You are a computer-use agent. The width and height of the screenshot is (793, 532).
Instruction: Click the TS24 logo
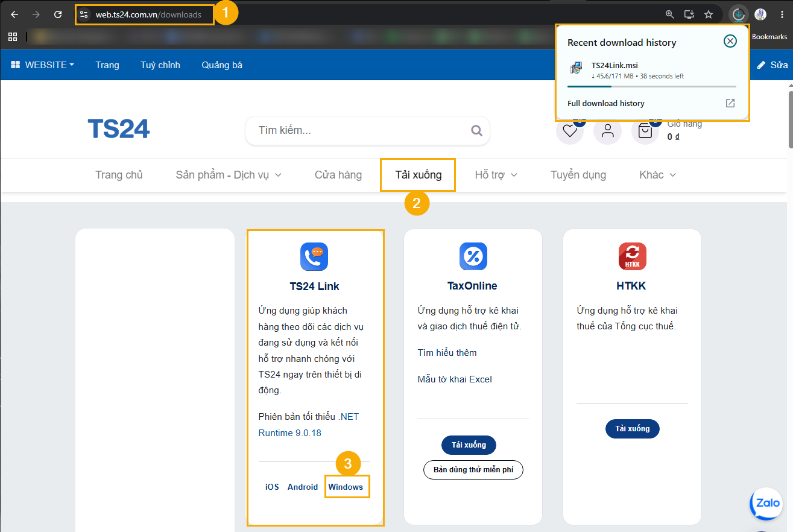pos(119,128)
